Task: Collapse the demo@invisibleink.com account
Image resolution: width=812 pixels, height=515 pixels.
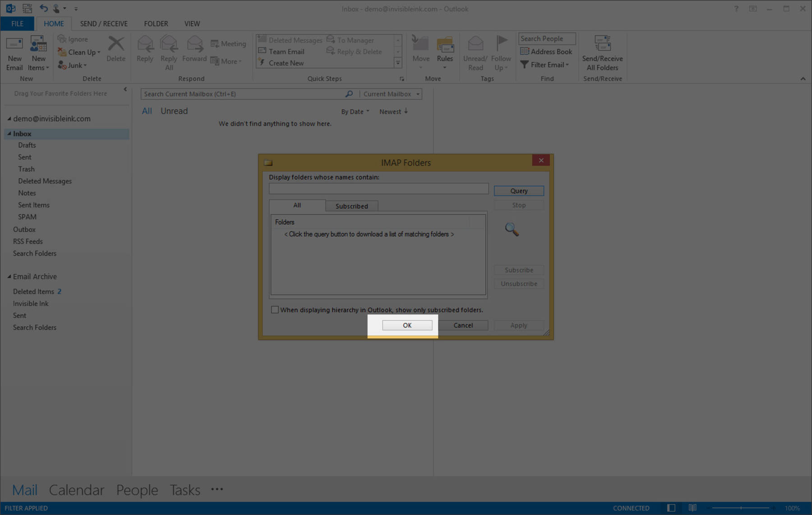Action: click(x=9, y=119)
